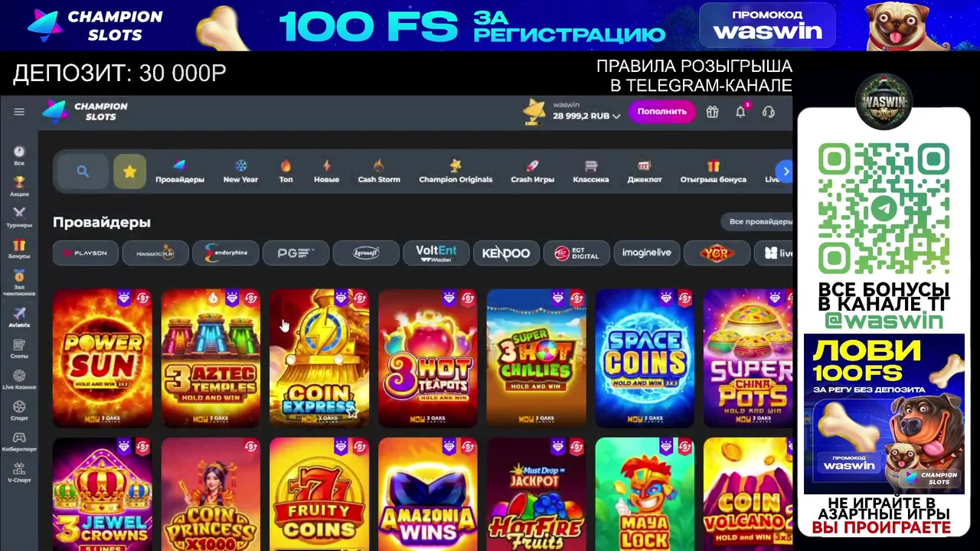Launch the Amazonia Wins game
980x551 pixels.
(428, 494)
